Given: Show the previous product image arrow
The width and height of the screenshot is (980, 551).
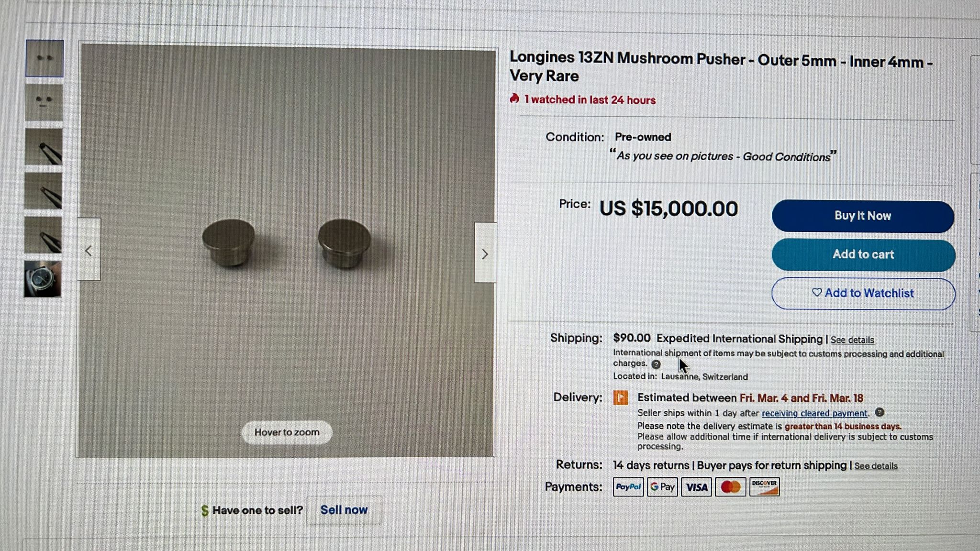Looking at the screenshot, I should (89, 250).
